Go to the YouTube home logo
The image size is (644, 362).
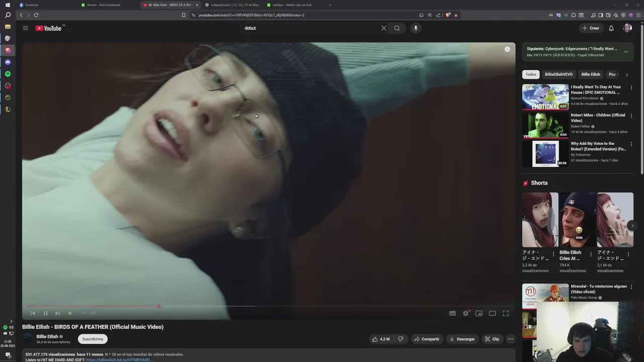pos(49,28)
